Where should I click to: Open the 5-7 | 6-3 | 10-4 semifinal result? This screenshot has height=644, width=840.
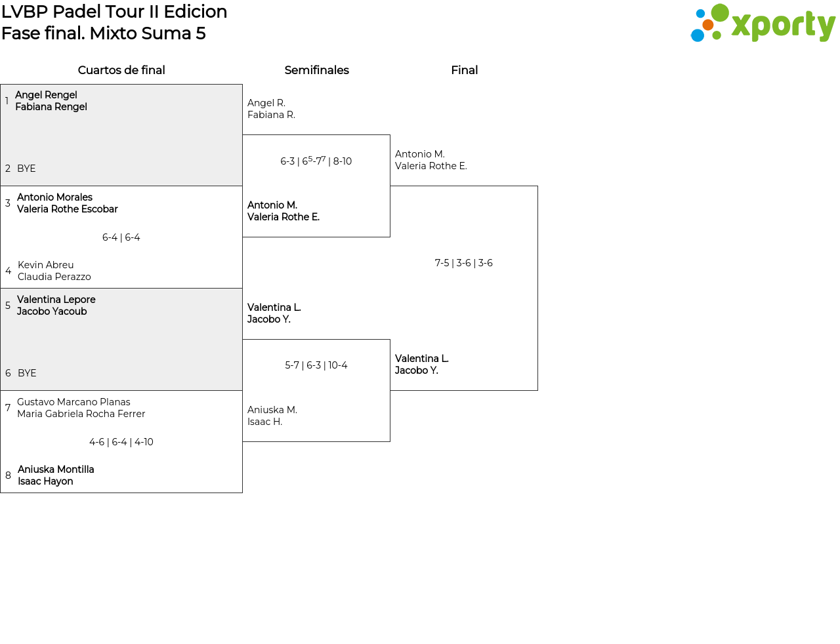tap(316, 365)
